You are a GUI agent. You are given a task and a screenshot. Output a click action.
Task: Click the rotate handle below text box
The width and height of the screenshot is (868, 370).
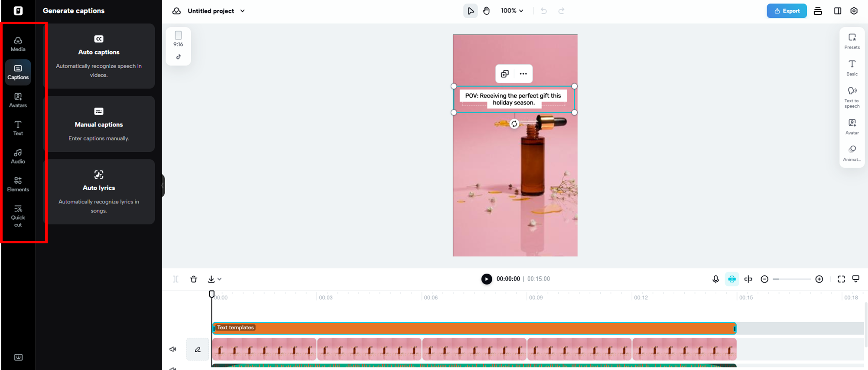pyautogui.click(x=514, y=124)
